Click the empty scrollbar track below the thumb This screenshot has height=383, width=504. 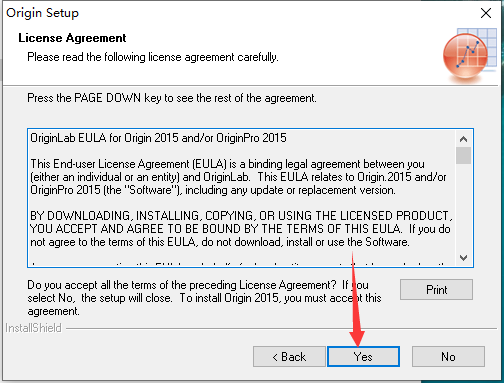point(463,207)
